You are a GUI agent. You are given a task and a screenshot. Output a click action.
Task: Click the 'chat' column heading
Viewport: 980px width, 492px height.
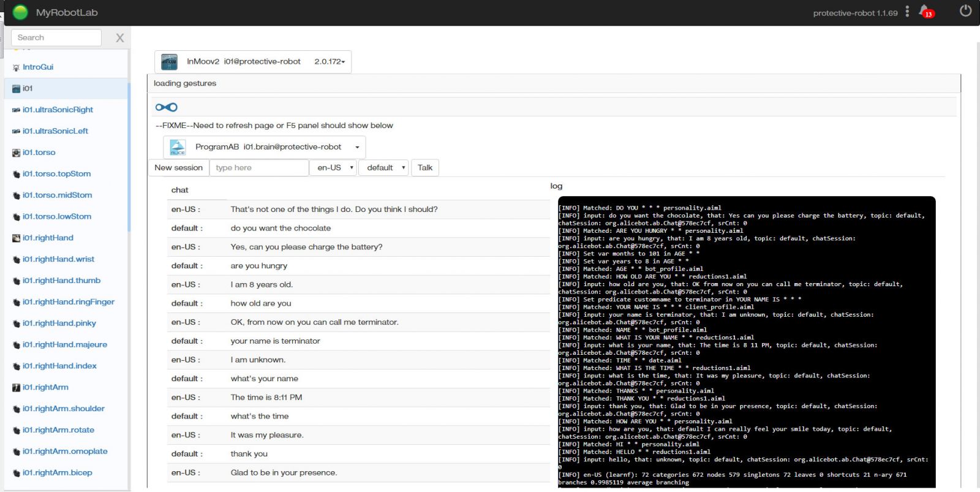[179, 191]
